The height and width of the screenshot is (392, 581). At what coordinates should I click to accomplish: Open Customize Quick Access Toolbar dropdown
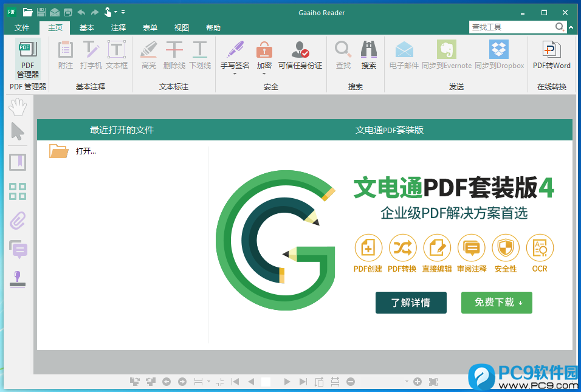click(x=123, y=12)
